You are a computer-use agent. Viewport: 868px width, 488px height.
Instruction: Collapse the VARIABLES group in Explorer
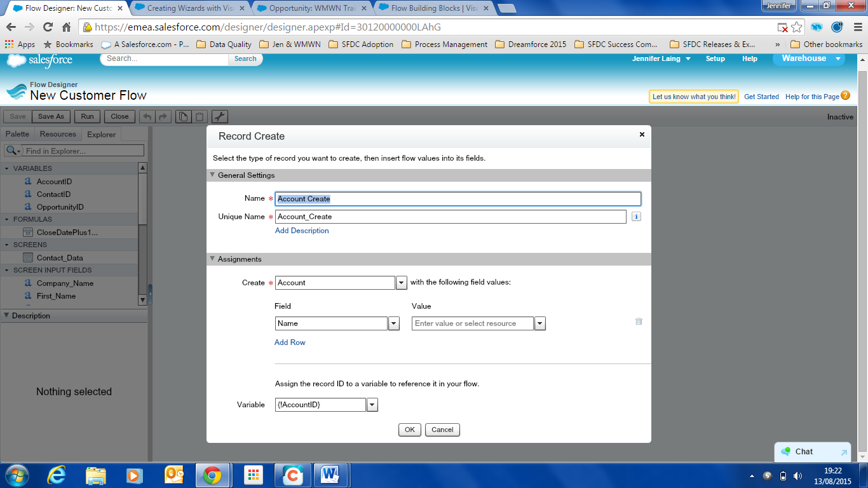pyautogui.click(x=7, y=168)
